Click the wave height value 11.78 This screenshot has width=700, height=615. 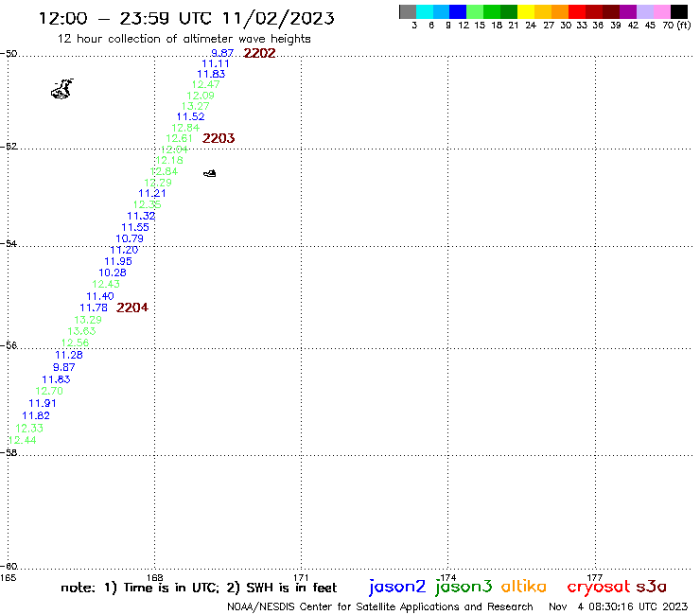point(94,307)
